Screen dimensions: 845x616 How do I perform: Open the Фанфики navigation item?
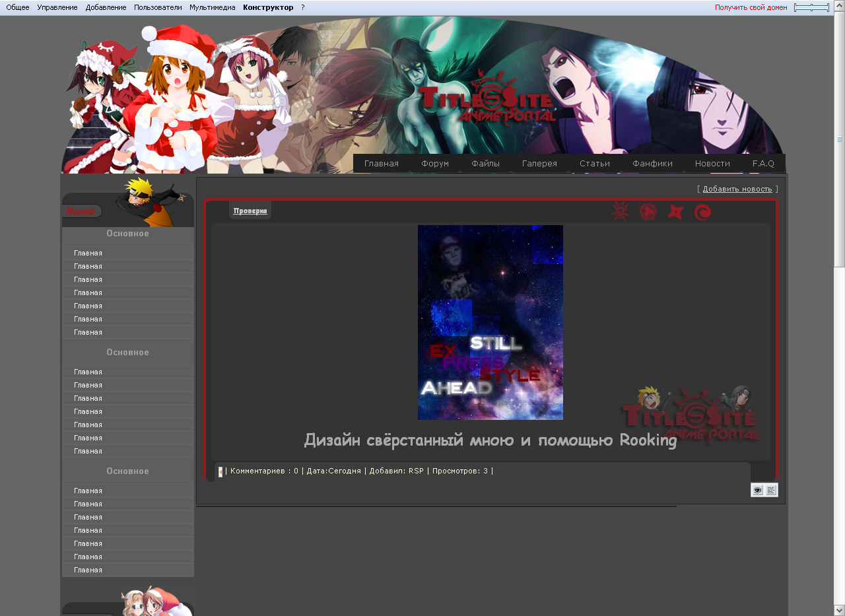pos(652,163)
